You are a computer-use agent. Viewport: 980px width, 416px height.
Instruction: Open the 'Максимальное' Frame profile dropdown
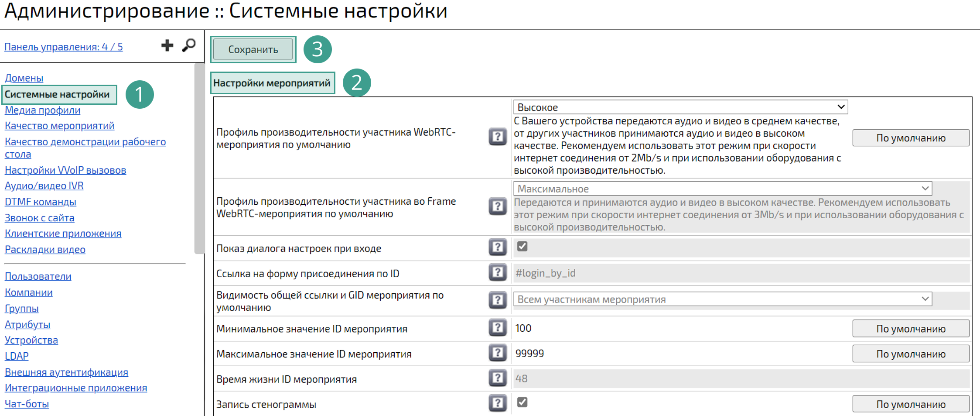[722, 189]
